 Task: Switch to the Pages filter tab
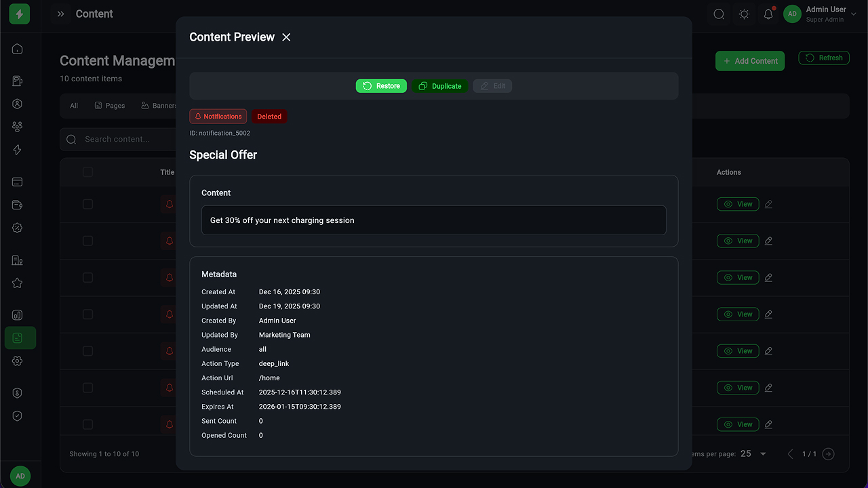click(x=109, y=106)
